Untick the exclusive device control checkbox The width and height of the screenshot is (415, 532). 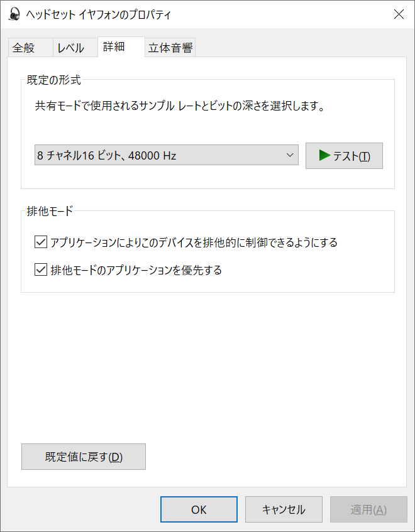(41, 242)
